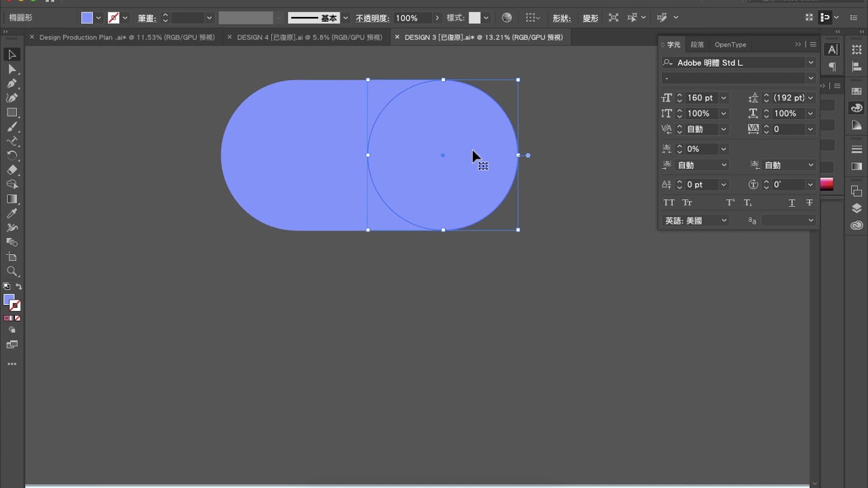868x488 pixels.
Task: Click the Recolor Artwork wheel icon
Action: click(x=507, y=18)
